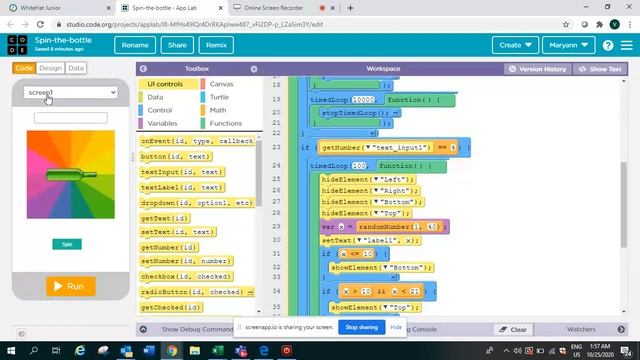Open the hamburger menu icon
This screenshot has height=360, width=640.
pyautogui.click(x=627, y=45)
